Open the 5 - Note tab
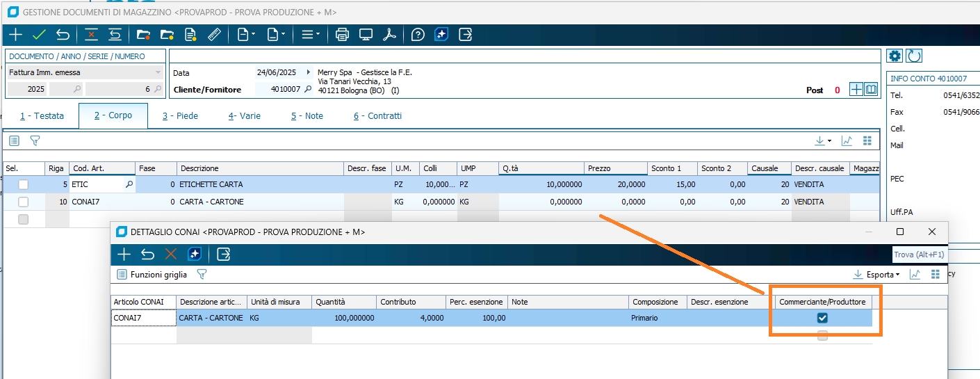Screen dimensions: 980x379 (x=307, y=116)
